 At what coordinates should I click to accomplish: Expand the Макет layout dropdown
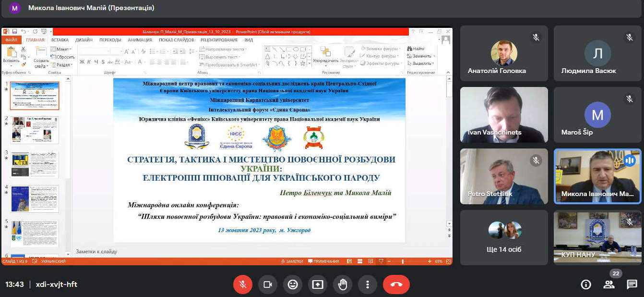point(63,49)
